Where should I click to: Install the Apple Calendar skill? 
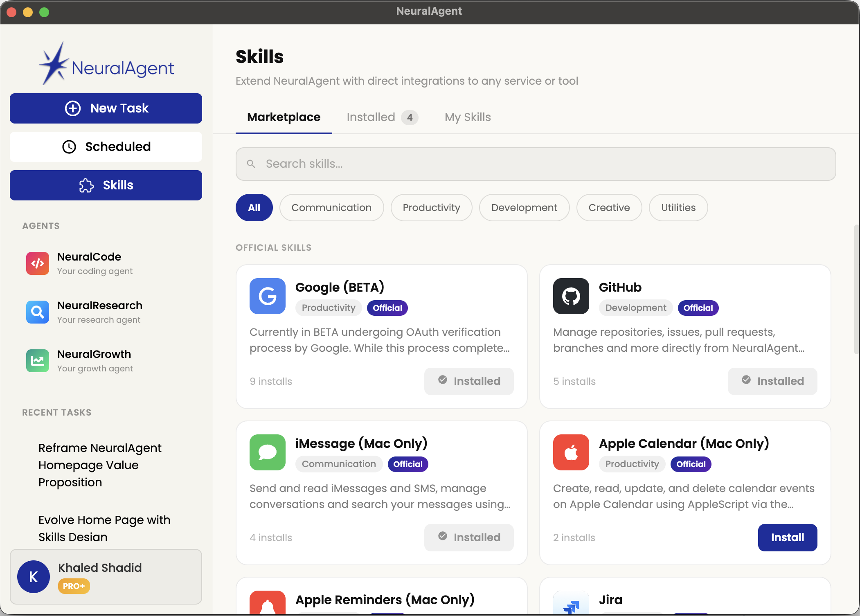(787, 537)
